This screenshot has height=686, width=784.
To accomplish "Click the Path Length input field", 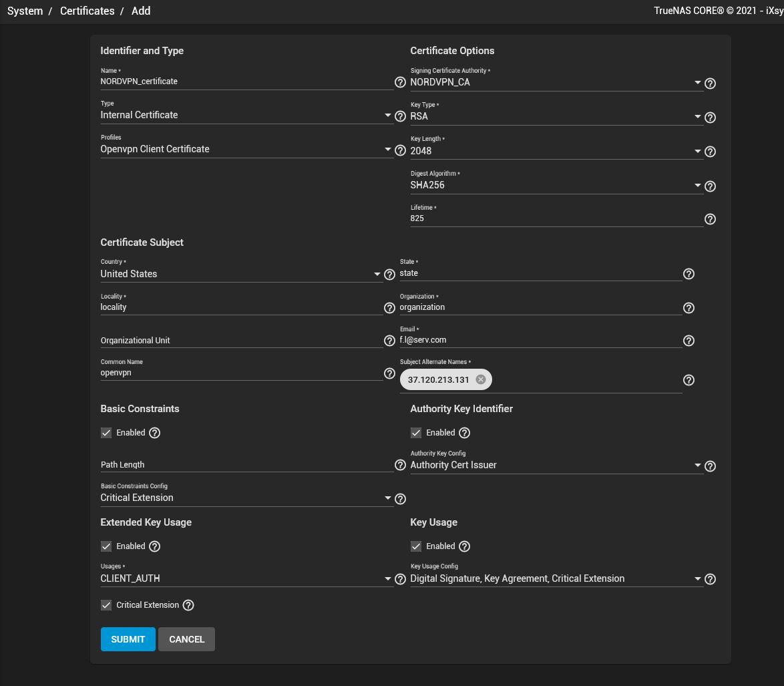I will tap(246, 465).
